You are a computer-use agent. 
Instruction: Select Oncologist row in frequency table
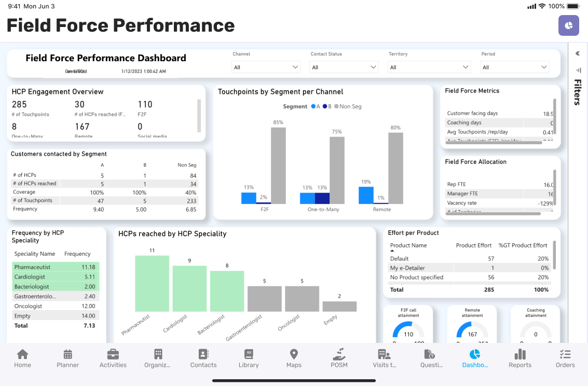coord(56,306)
